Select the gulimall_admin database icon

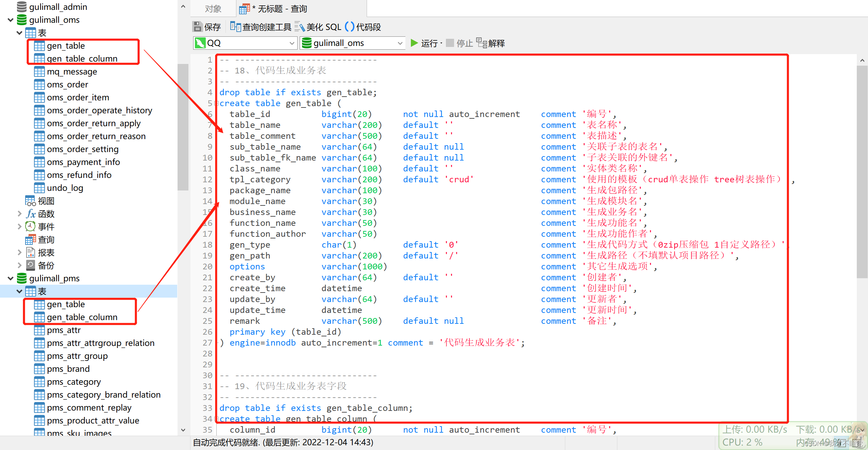22,7
